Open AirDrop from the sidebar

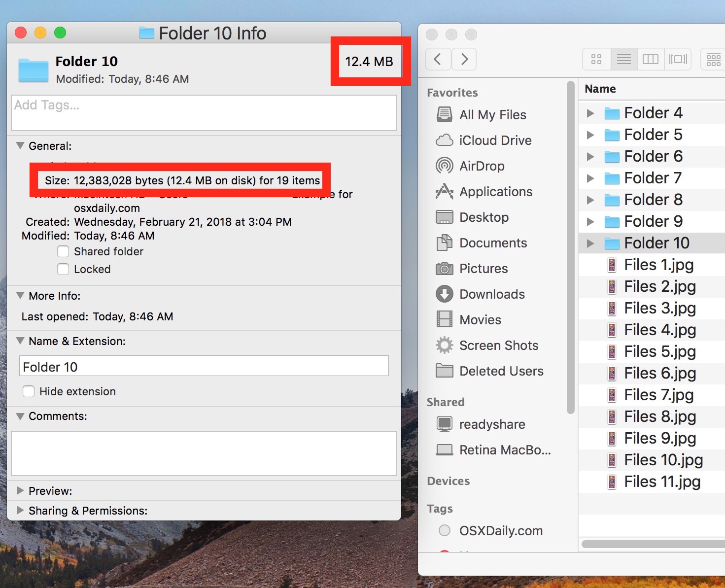(x=481, y=166)
